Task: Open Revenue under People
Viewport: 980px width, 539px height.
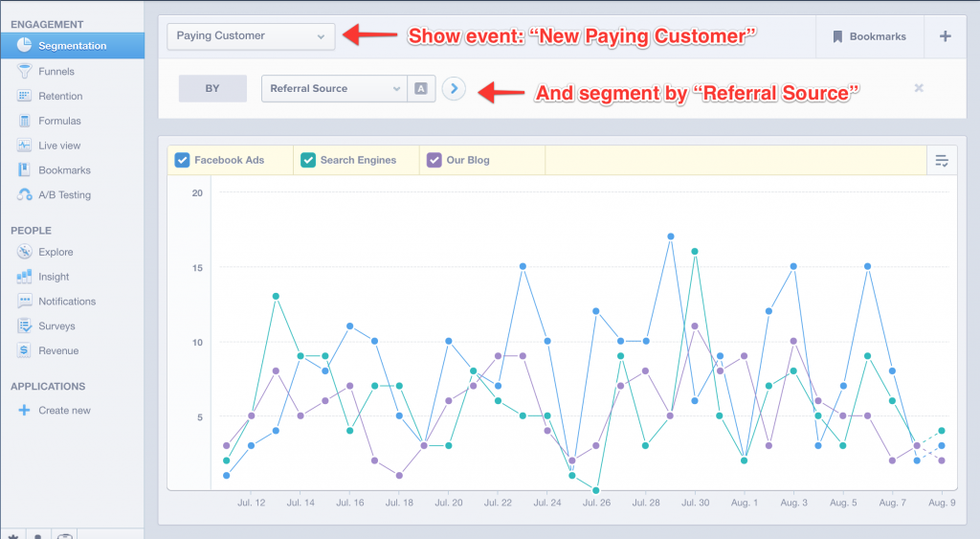Action: tap(58, 350)
